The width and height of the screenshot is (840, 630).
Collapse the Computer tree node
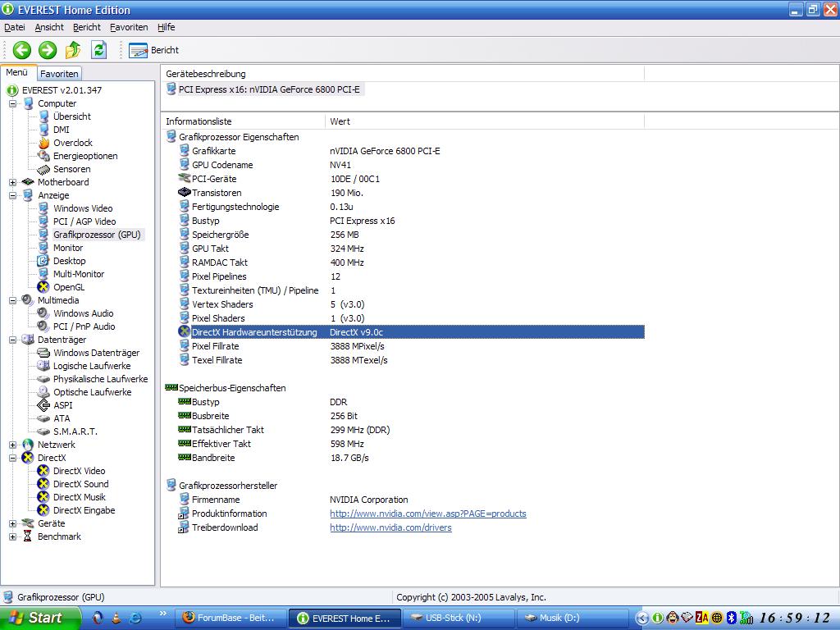click(12, 103)
